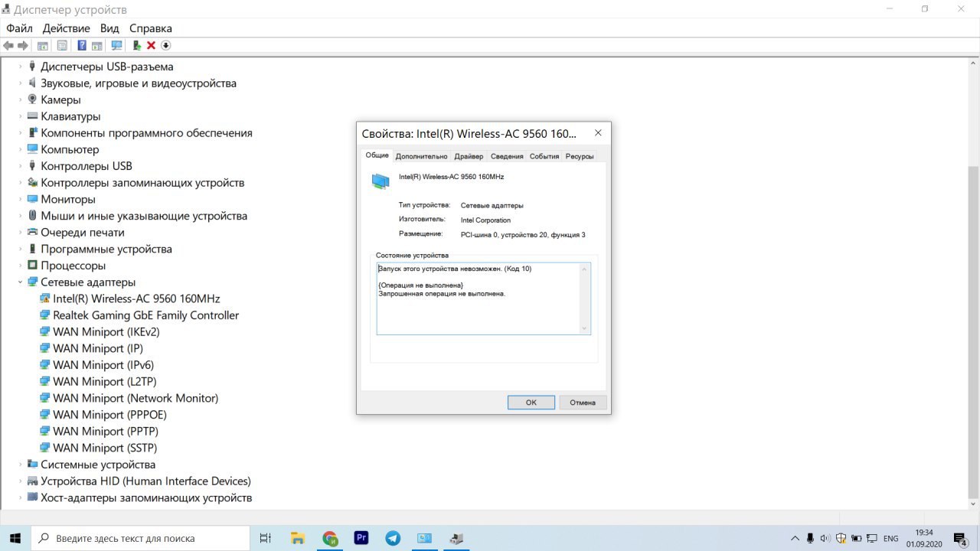Click the red X uninstall device icon
This screenshot has height=551, width=980.
click(x=151, y=46)
